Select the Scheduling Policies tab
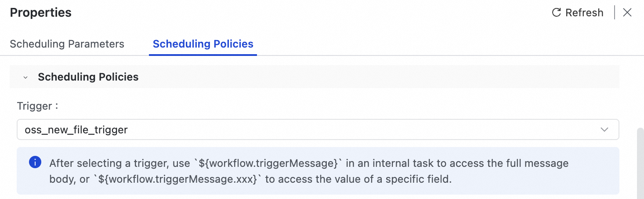This screenshot has height=199, width=644. click(x=203, y=44)
